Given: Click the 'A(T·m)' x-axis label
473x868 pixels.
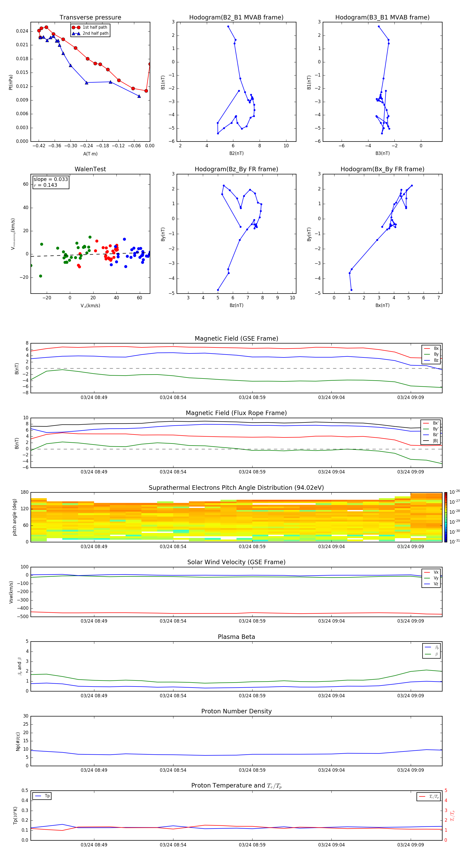Looking at the screenshot, I should tap(90, 154).
